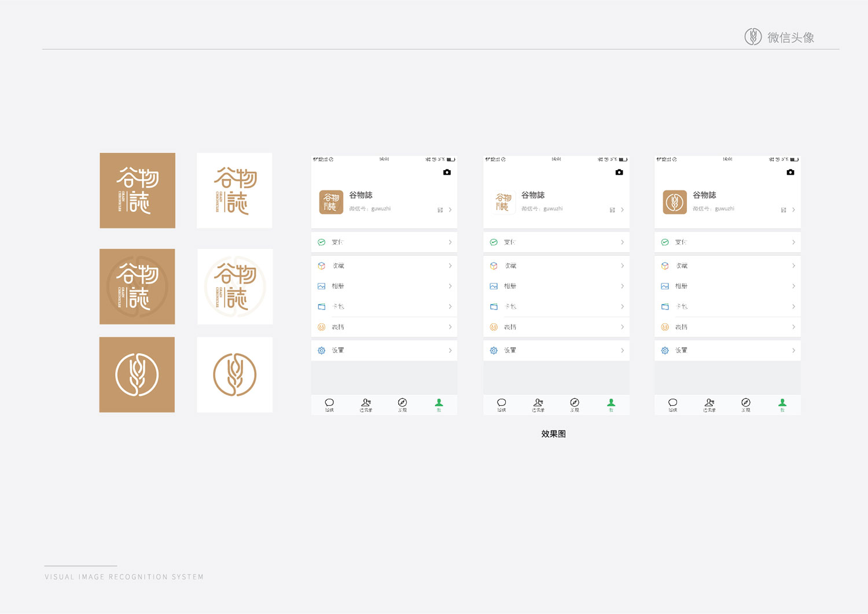
Task: Choose the white tile with brown wheat emblem
Action: (x=234, y=375)
